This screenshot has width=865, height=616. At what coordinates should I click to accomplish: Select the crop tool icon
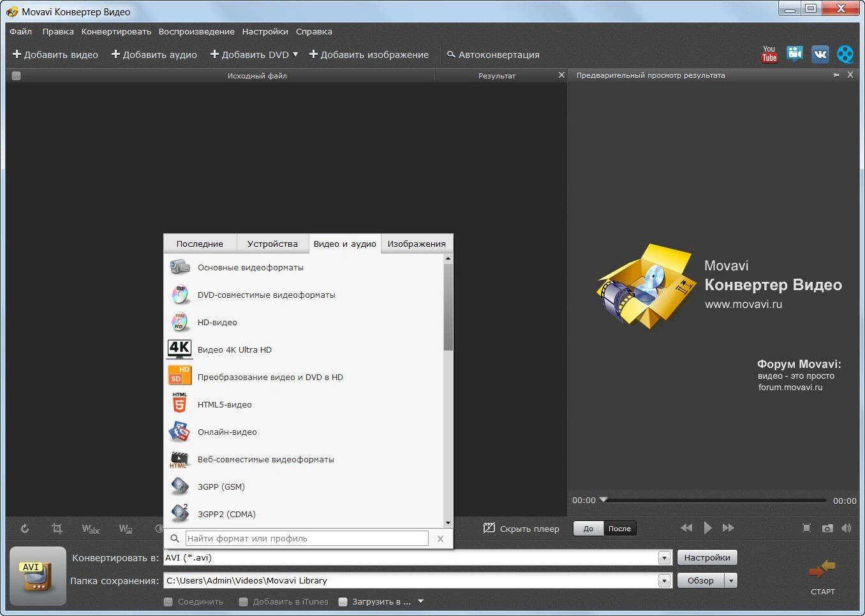[x=57, y=529]
